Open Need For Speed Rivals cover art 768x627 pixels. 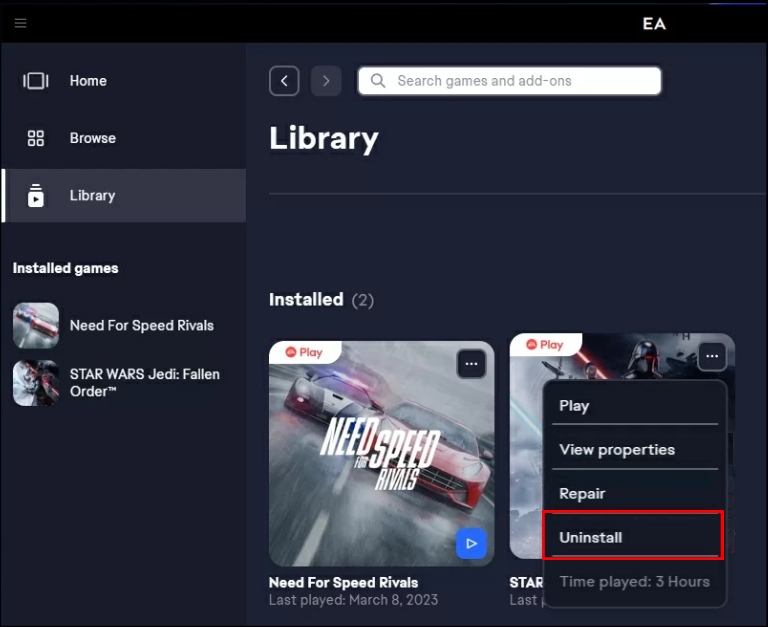coord(382,454)
